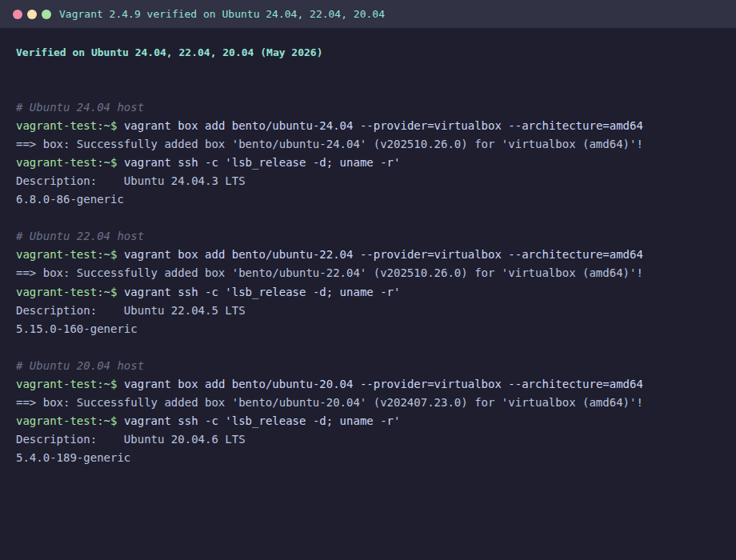Click the 'Successfully added box bento/ubuntu-20.04' output line
736x560 pixels.
(330, 402)
